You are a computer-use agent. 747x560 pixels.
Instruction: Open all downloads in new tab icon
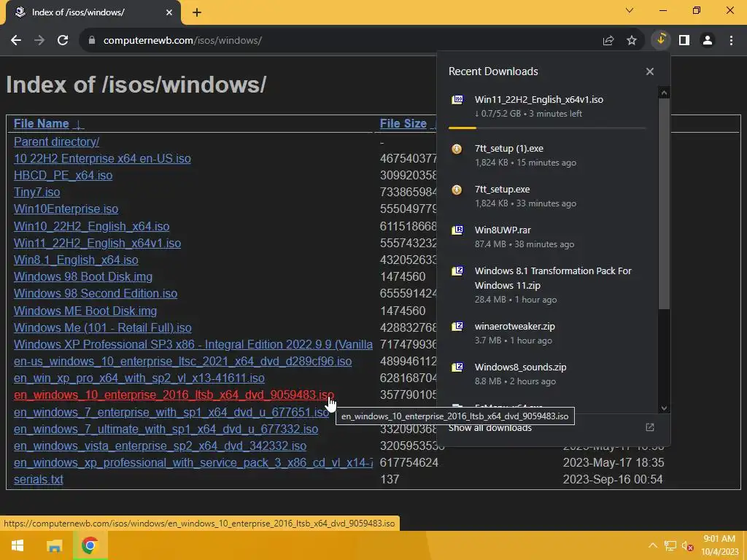(x=650, y=427)
